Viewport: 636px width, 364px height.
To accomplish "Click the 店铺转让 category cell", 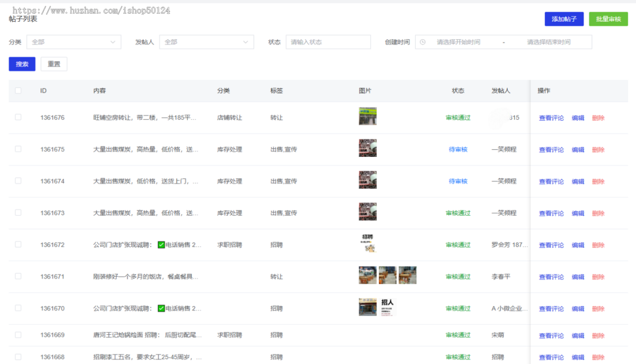I will pos(229,118).
